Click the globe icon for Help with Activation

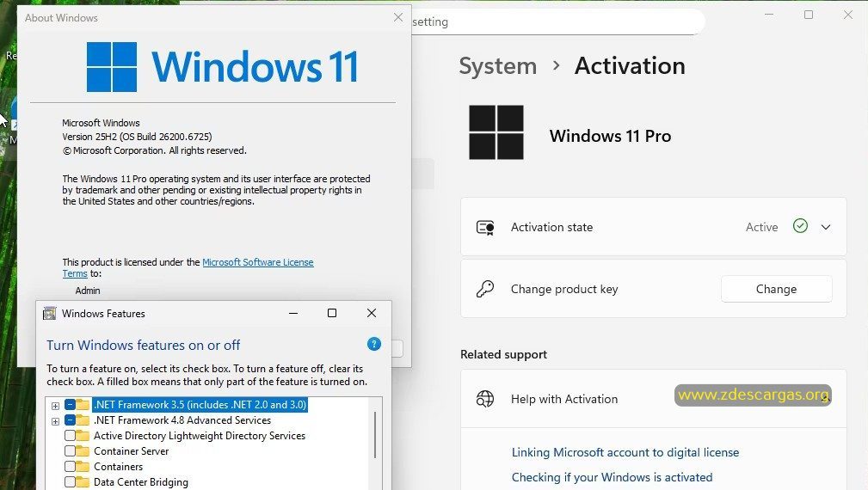pos(485,399)
